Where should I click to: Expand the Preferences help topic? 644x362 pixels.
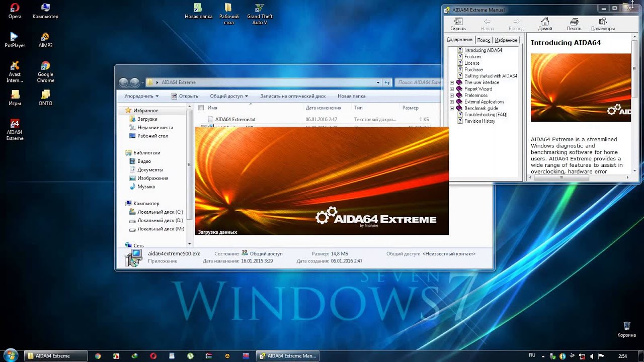pyautogui.click(x=452, y=96)
